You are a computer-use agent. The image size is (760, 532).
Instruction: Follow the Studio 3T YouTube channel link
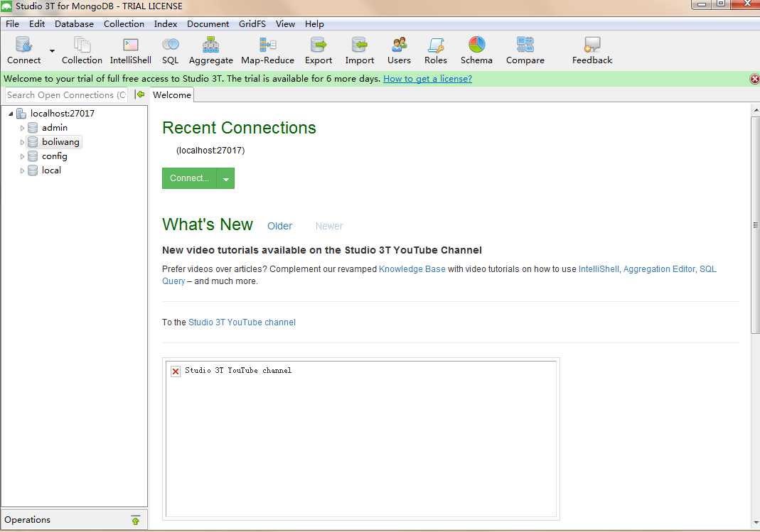pyautogui.click(x=242, y=322)
